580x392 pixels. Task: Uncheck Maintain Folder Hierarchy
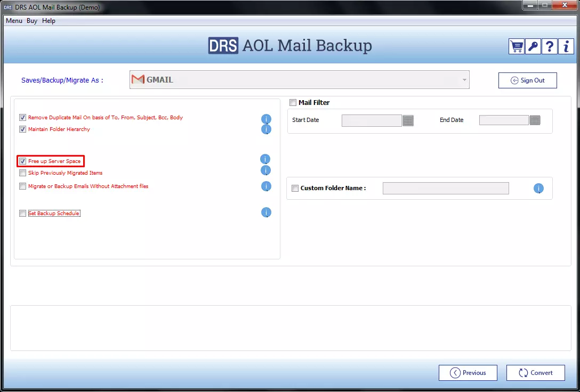pyautogui.click(x=23, y=129)
